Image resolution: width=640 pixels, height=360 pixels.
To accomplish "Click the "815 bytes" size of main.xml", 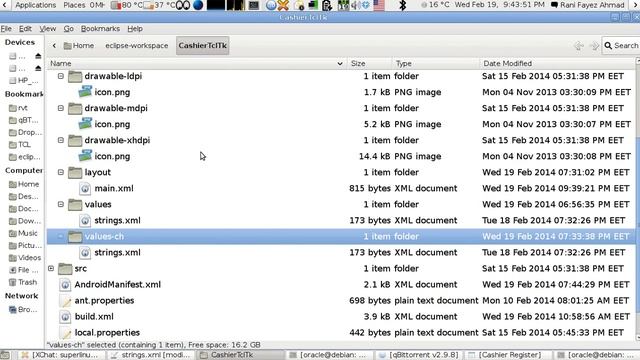I will (x=370, y=189).
